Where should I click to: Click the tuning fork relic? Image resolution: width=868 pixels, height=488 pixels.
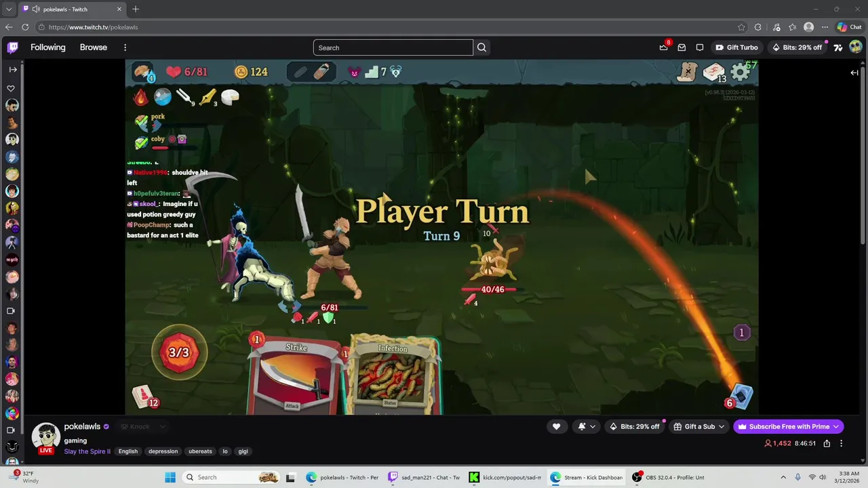coord(184,97)
